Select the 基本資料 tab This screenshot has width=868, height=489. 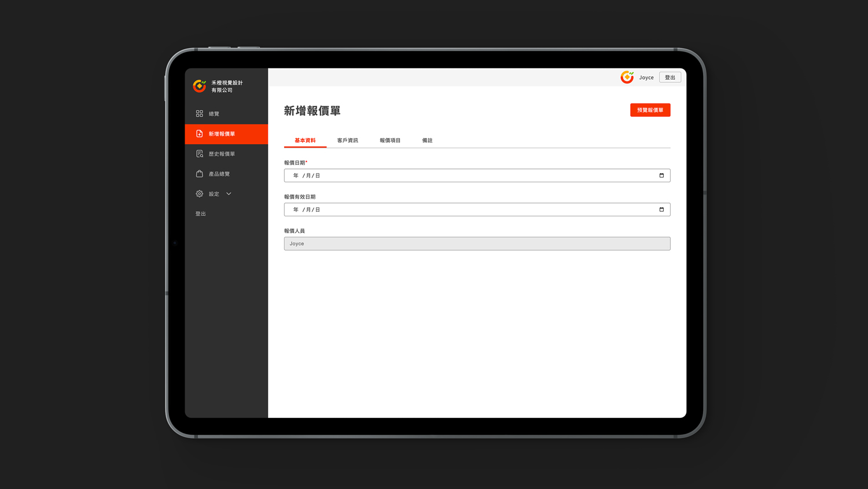pyautogui.click(x=305, y=141)
